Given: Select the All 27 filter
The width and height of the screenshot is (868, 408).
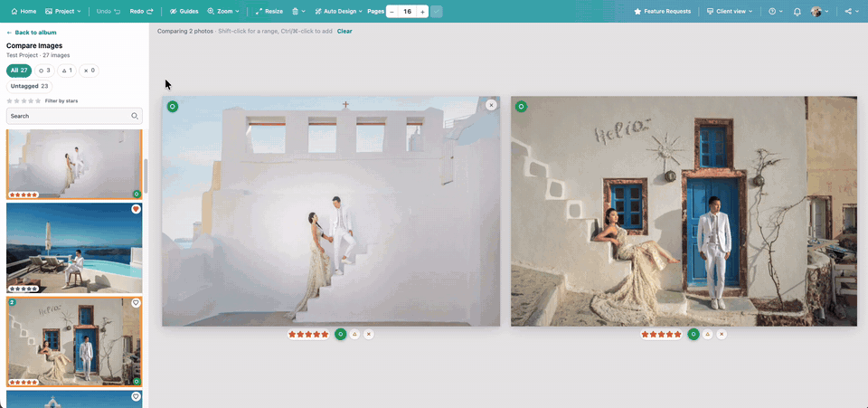Looking at the screenshot, I should [x=19, y=71].
